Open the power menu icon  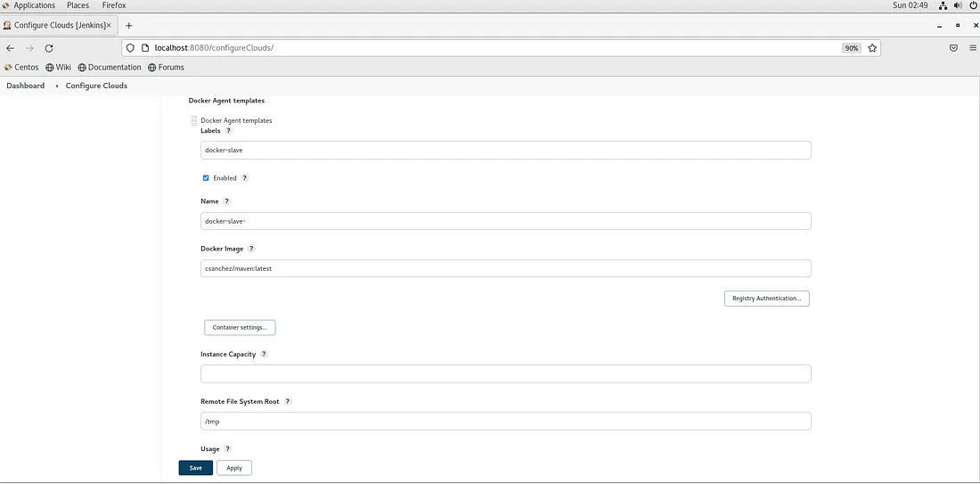click(x=973, y=5)
